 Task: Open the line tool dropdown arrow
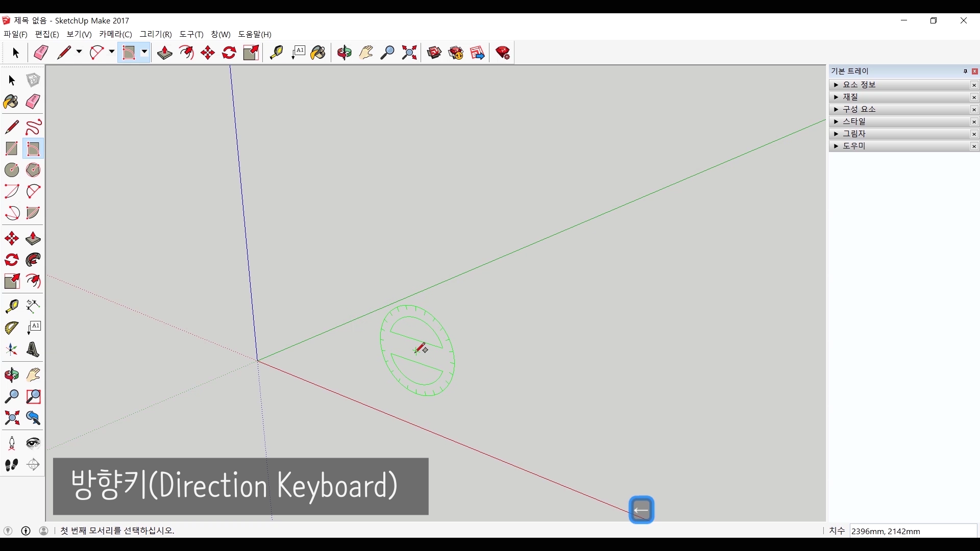coord(79,52)
